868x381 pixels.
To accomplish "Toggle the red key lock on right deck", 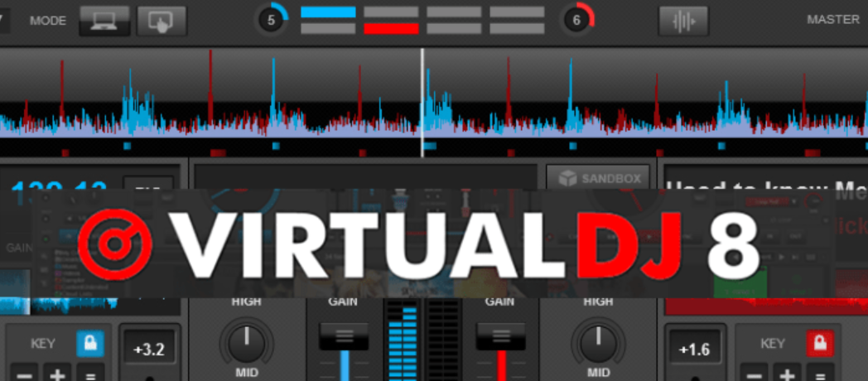I will click(820, 343).
